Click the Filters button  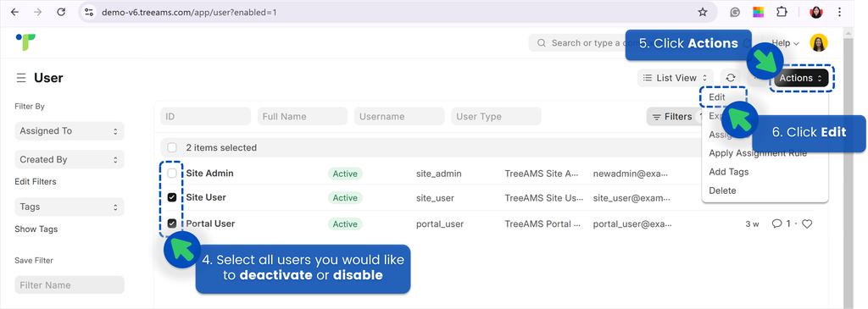pos(672,117)
